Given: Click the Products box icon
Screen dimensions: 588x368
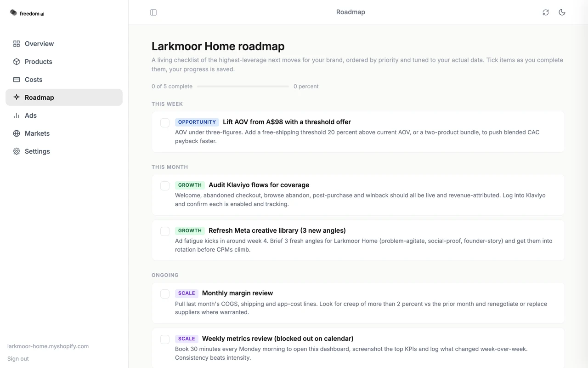Looking at the screenshot, I should click(17, 62).
